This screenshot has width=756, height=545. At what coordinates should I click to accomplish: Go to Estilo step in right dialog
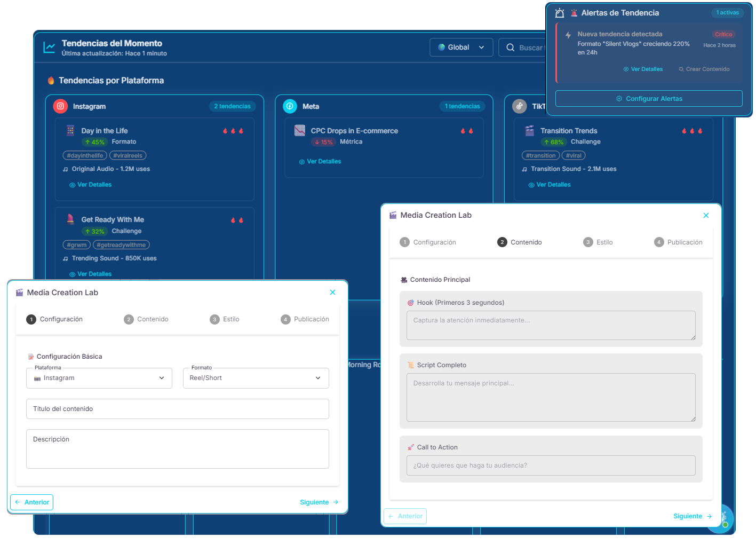[x=598, y=242]
